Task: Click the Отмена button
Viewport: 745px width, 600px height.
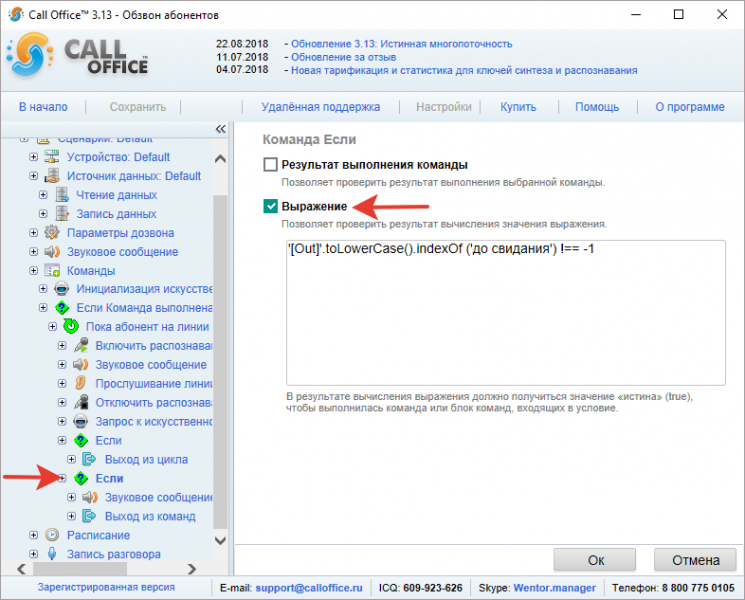Action: 696,560
